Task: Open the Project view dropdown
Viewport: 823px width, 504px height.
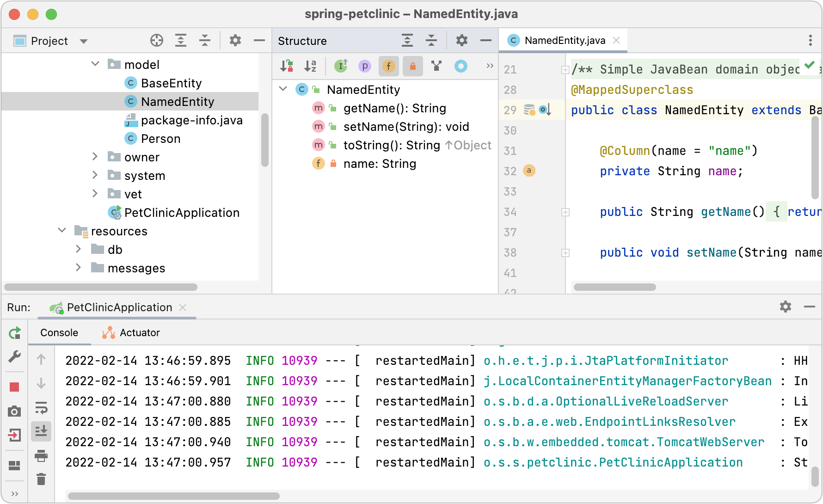Action: click(84, 41)
